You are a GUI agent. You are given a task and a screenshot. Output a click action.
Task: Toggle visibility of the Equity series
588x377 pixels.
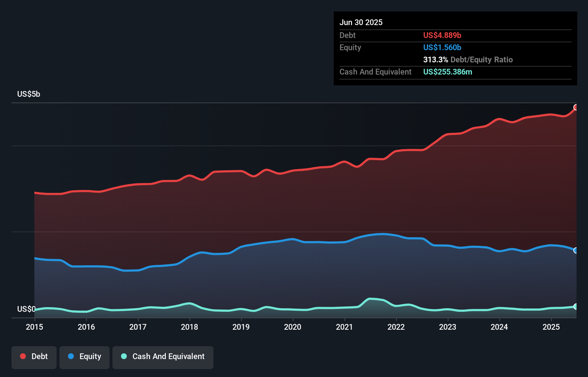pos(84,357)
